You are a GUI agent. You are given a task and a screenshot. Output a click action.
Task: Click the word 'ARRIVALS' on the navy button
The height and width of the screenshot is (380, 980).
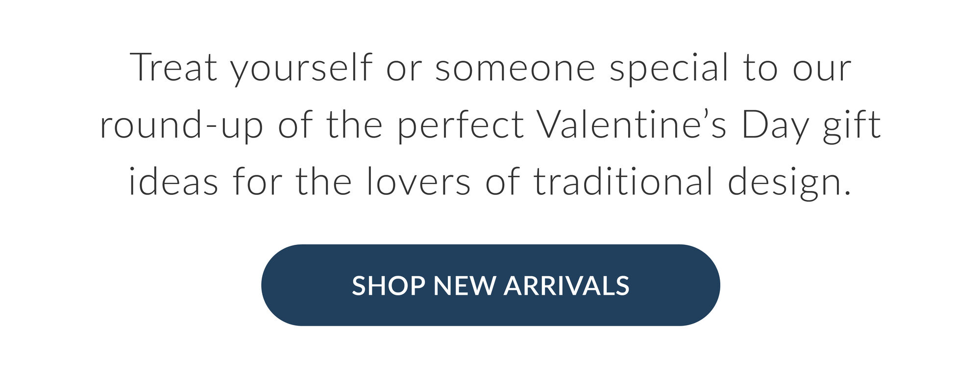click(566, 285)
